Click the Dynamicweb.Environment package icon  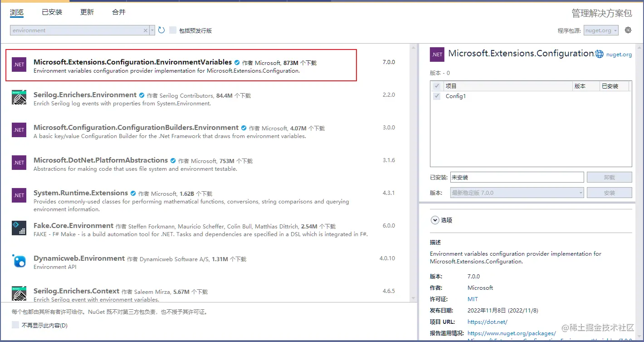pos(19,261)
